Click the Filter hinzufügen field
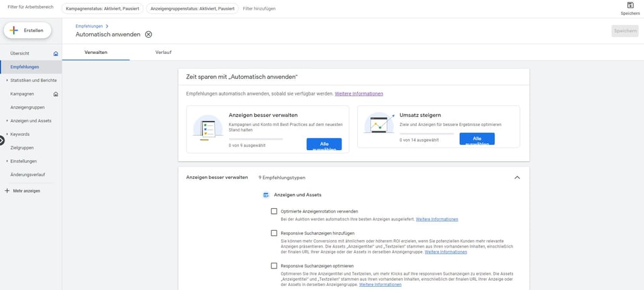This screenshot has width=644, height=290. click(259, 9)
